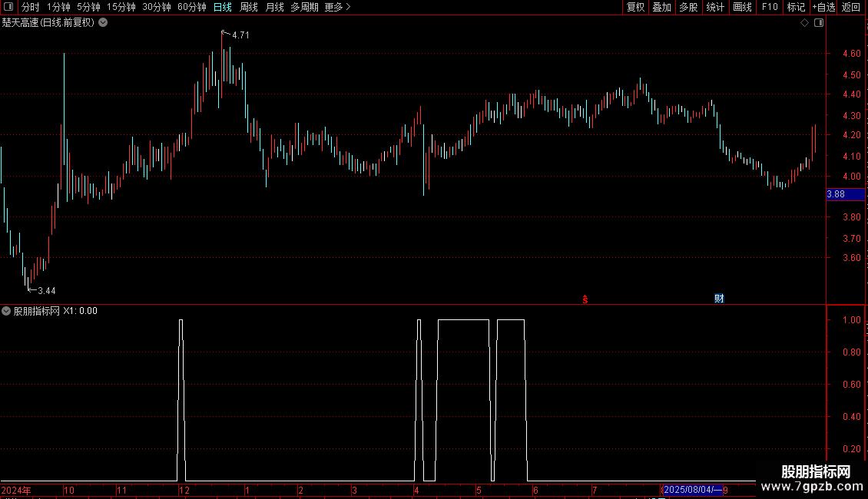This screenshot has width=868, height=499.
Task: Select the 1分钟 period
Action: pyautogui.click(x=58, y=7)
